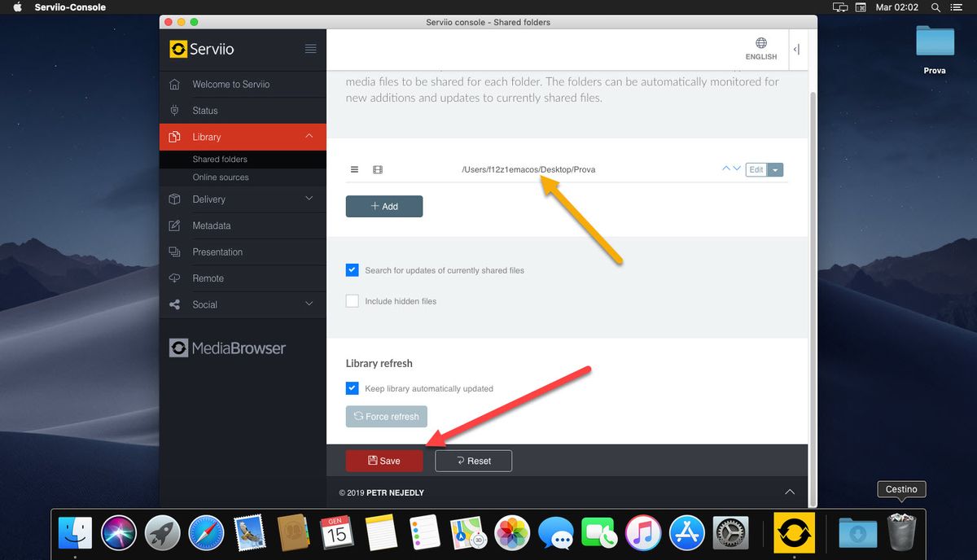Click the Metadata pencil icon
Screen dimensions: 977x560
(x=174, y=225)
